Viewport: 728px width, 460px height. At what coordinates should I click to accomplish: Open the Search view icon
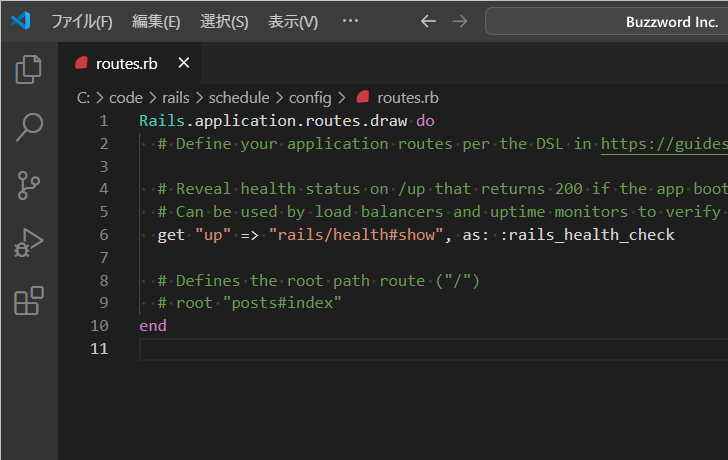tap(29, 127)
